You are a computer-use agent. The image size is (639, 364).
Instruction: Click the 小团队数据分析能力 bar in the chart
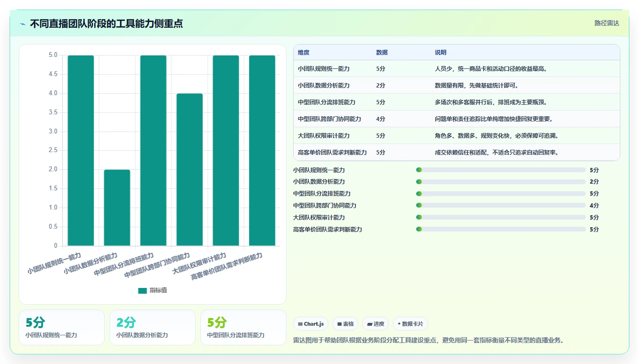tap(117, 208)
